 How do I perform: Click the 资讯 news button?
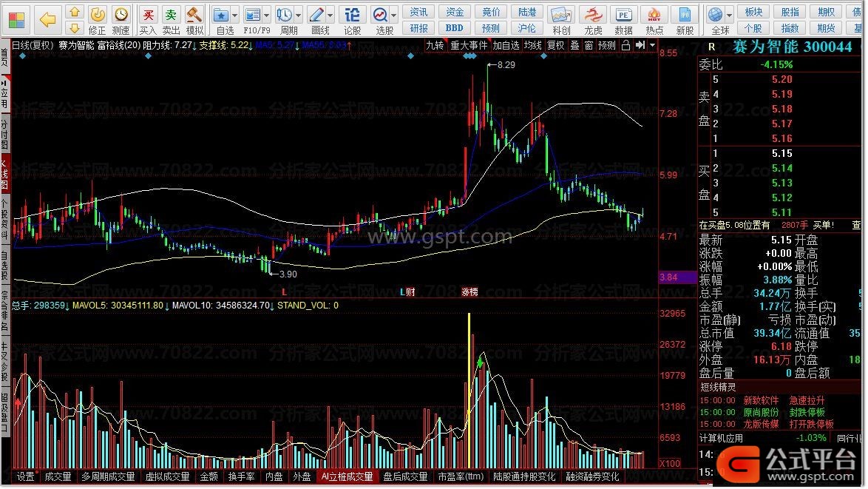(418, 12)
